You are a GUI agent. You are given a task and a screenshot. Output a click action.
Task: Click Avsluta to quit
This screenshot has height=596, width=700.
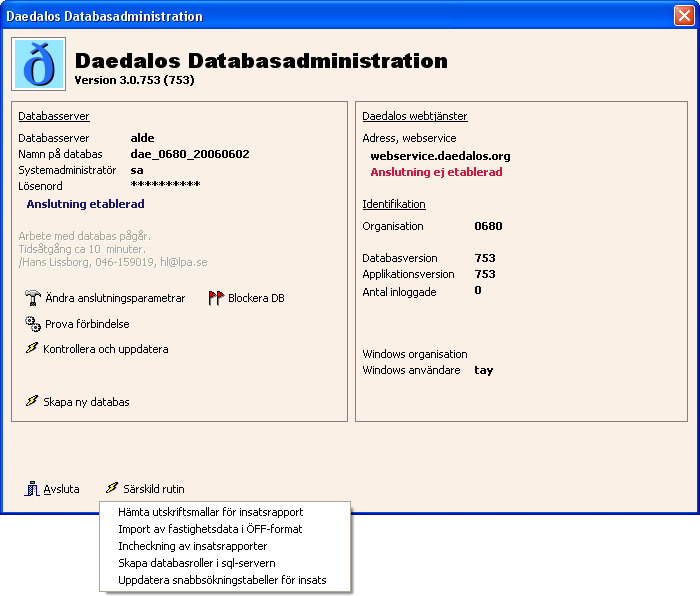point(61,489)
